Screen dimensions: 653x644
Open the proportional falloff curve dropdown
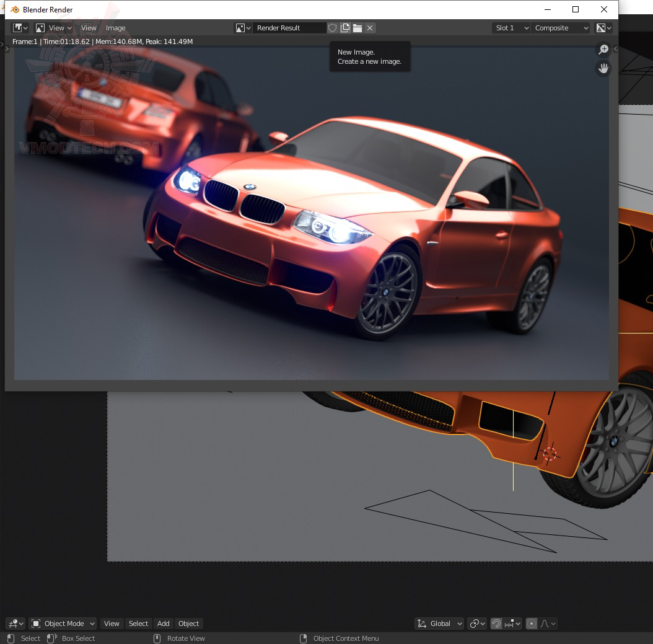point(548,624)
